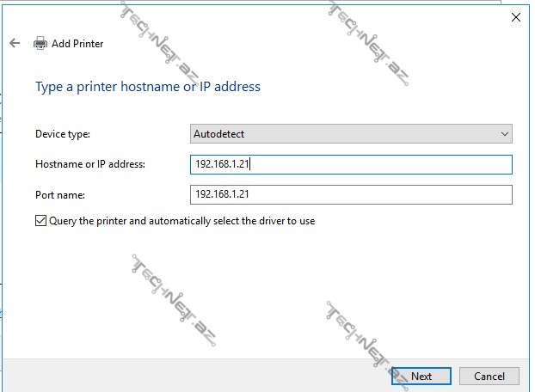
Task: Click the printer icon beside Add Printer
Action: [x=40, y=43]
